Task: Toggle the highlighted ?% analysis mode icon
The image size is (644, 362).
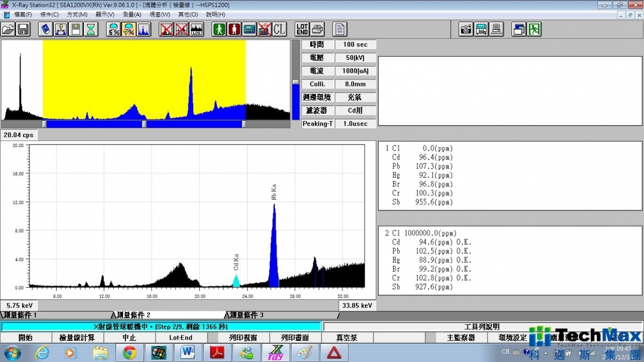Action: (x=129, y=29)
